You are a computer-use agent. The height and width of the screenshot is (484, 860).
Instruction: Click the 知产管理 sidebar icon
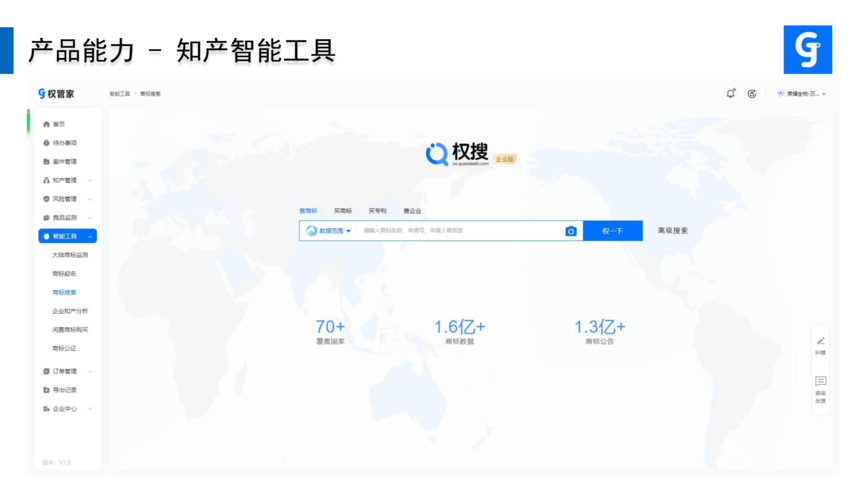[x=46, y=180]
